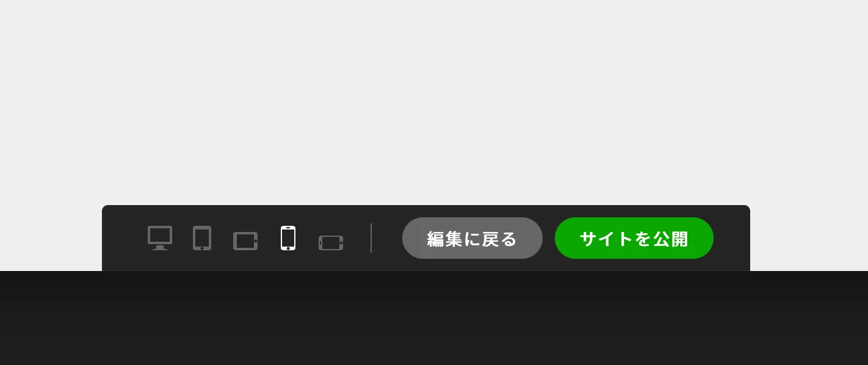Publish the site using the green button
Screen dimensions: 868x365
click(x=634, y=238)
